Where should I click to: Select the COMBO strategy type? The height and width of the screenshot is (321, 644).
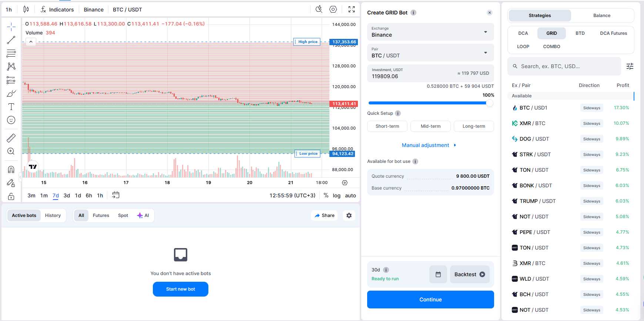click(x=551, y=47)
